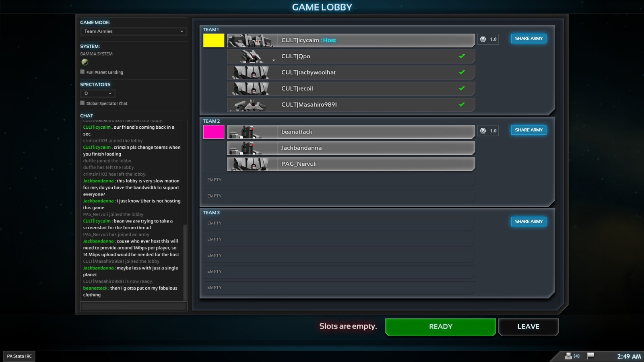This screenshot has width=644, height=362.
Task: Enable Global Spectator Chat checkbox
Action: [x=83, y=103]
